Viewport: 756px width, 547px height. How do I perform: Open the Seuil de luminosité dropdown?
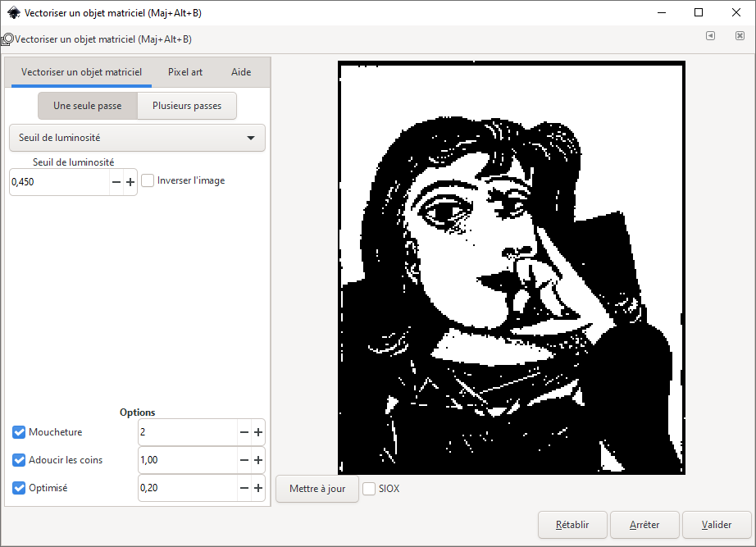point(138,138)
